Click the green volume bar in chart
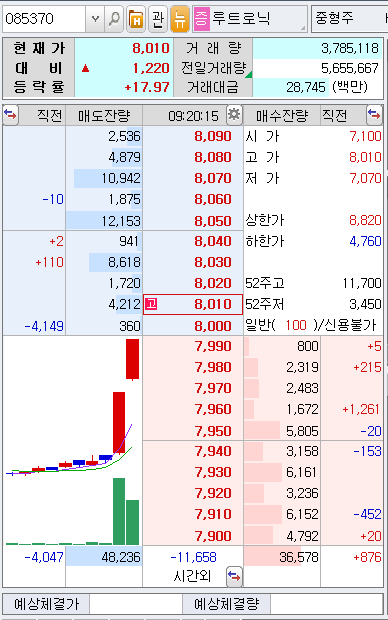 pyautogui.click(x=119, y=511)
